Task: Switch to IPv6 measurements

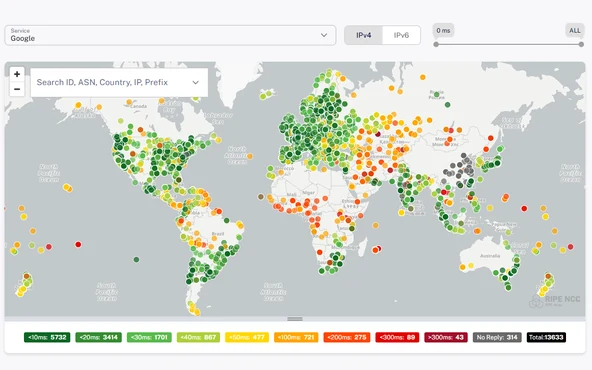Action: coord(401,35)
